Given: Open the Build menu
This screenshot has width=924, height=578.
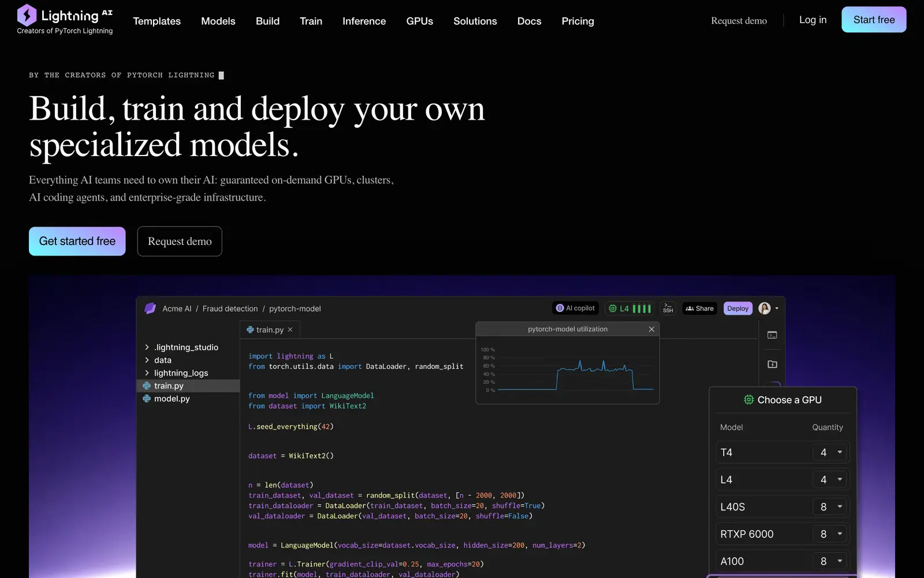Looking at the screenshot, I should pos(268,21).
